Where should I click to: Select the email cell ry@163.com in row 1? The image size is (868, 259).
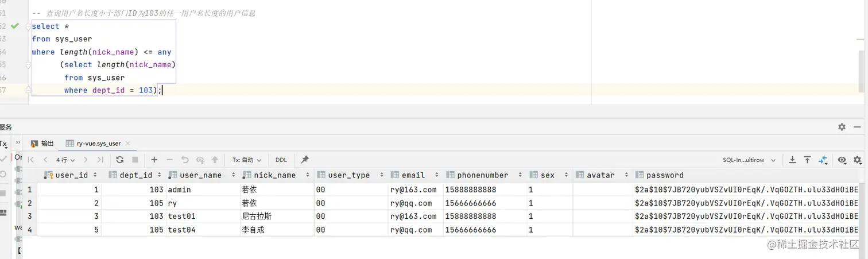(x=413, y=190)
